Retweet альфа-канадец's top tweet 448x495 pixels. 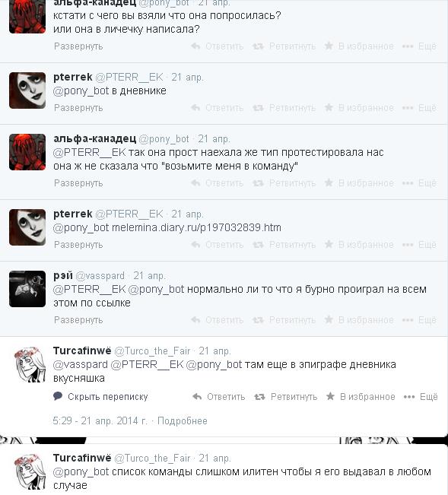tap(284, 46)
